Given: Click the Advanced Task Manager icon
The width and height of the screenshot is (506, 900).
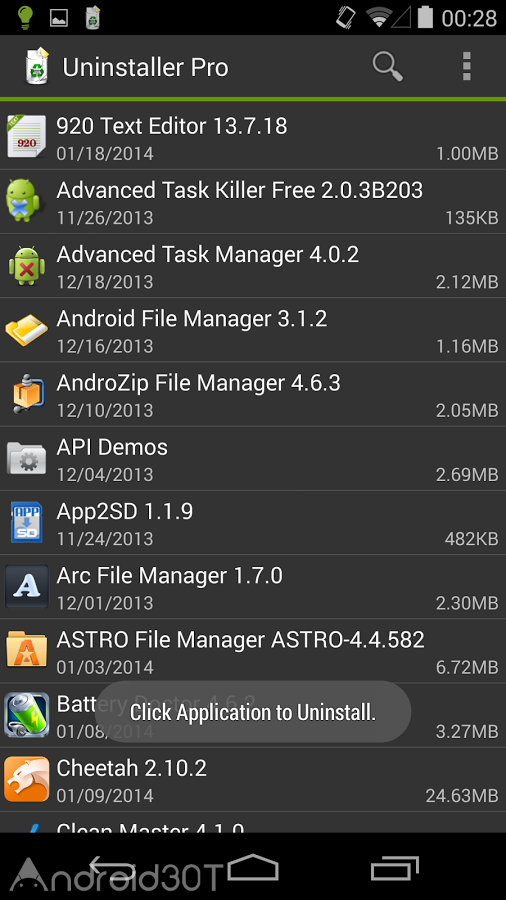Looking at the screenshot, I should 26,265.
